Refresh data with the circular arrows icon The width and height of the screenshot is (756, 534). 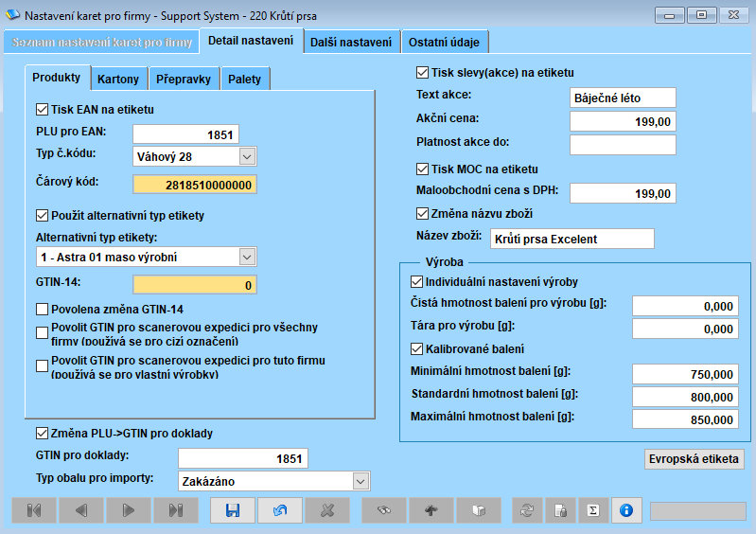[x=527, y=510]
